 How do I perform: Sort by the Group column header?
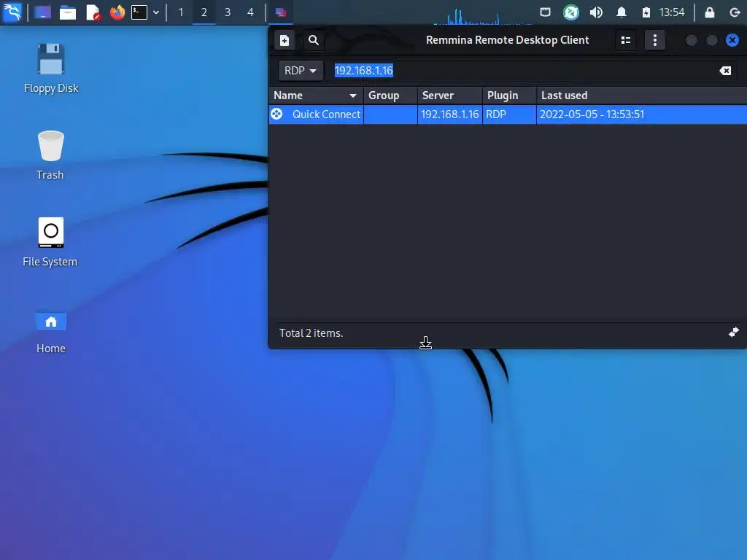pyautogui.click(x=391, y=96)
